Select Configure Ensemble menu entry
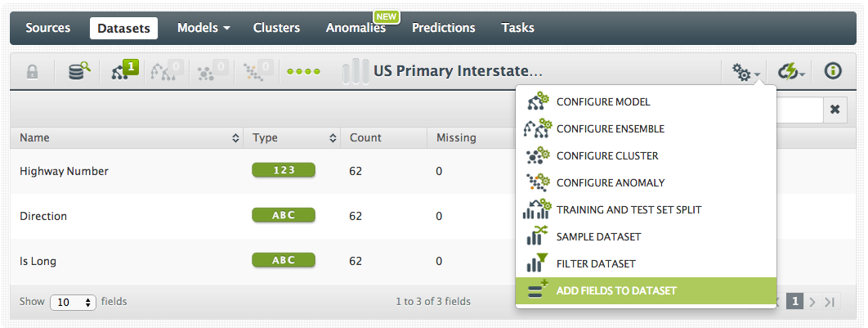 (x=610, y=128)
